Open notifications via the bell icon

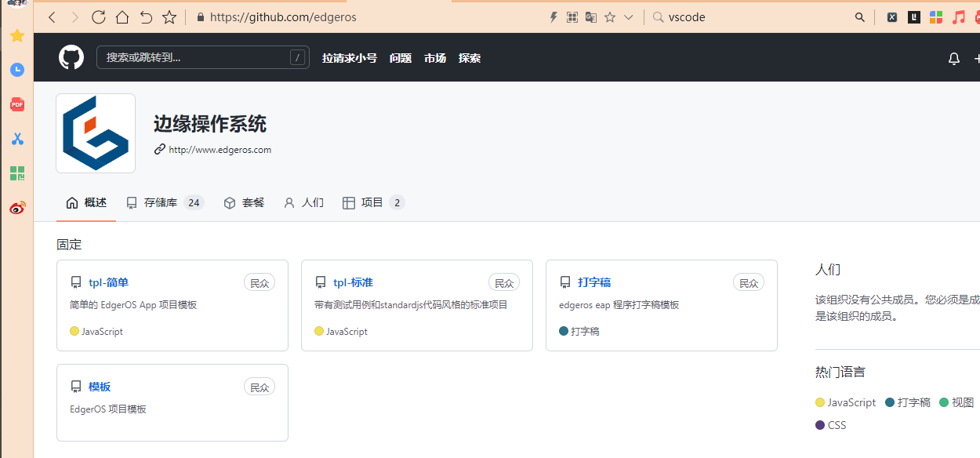953,58
